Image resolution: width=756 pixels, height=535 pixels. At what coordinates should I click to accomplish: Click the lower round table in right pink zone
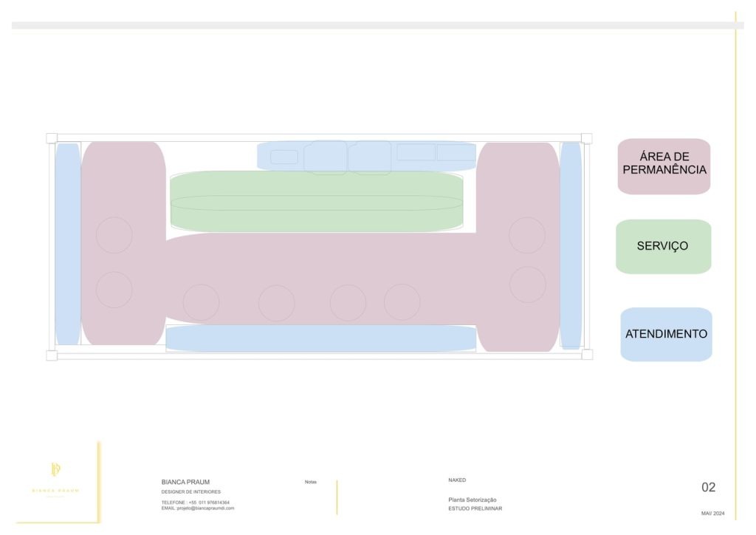(527, 284)
